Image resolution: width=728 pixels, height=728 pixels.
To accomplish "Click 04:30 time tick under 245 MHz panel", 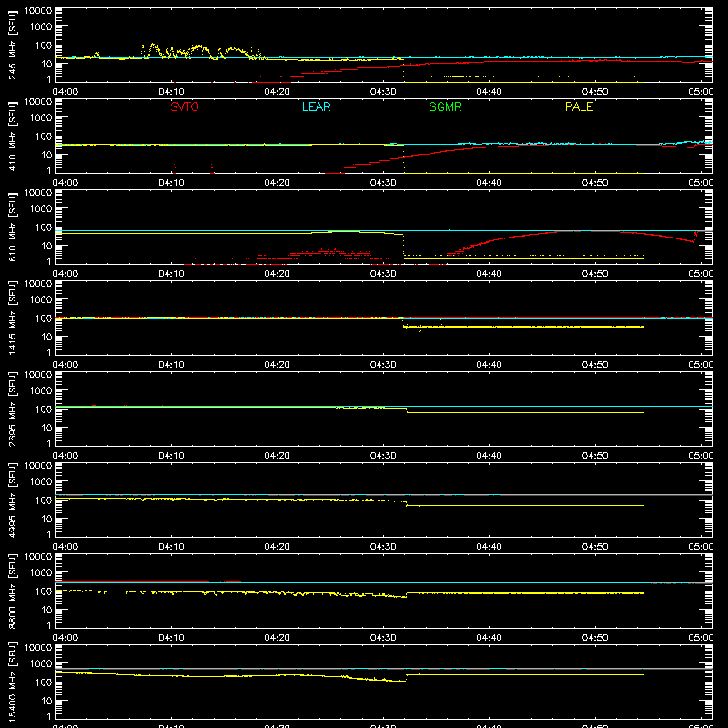I will click(x=383, y=92).
